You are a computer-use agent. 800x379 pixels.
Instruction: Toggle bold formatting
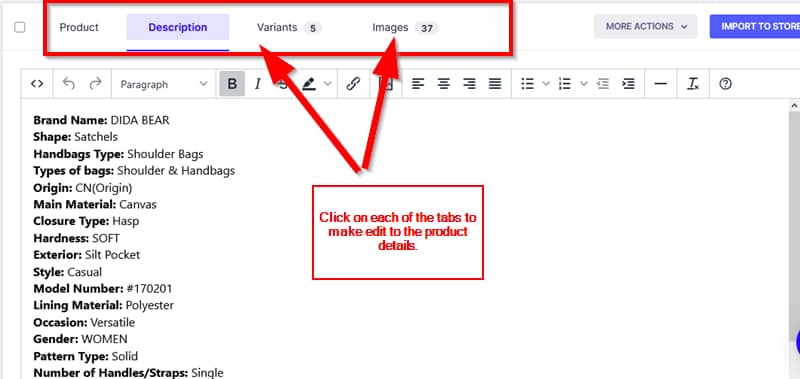232,84
